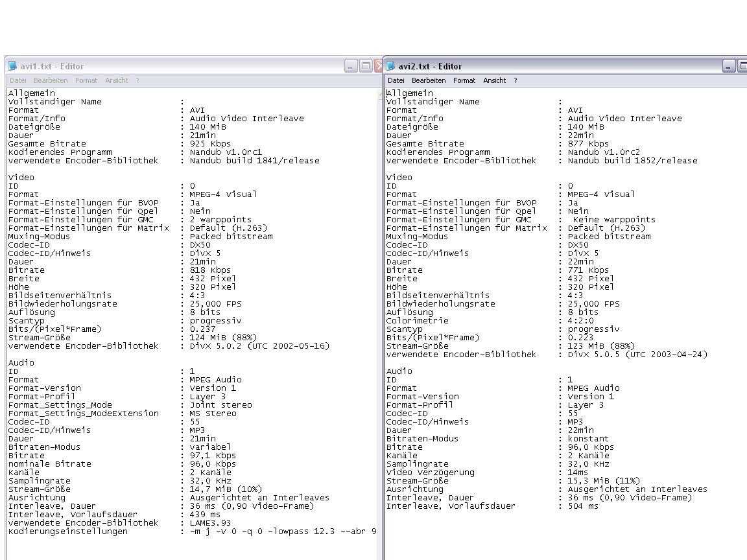Image resolution: width=747 pixels, height=560 pixels.
Task: Minimize the avi1.txt editor window
Action: coord(351,66)
